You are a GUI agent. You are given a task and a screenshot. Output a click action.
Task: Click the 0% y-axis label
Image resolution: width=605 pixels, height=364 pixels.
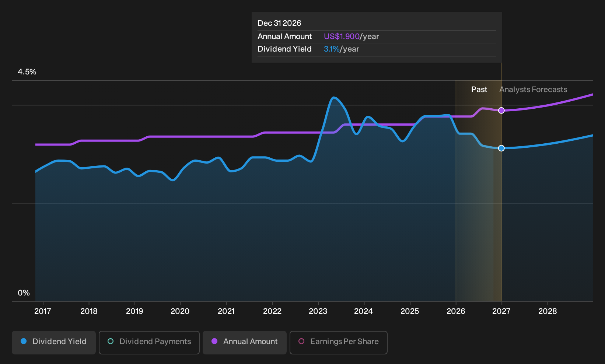[24, 293]
